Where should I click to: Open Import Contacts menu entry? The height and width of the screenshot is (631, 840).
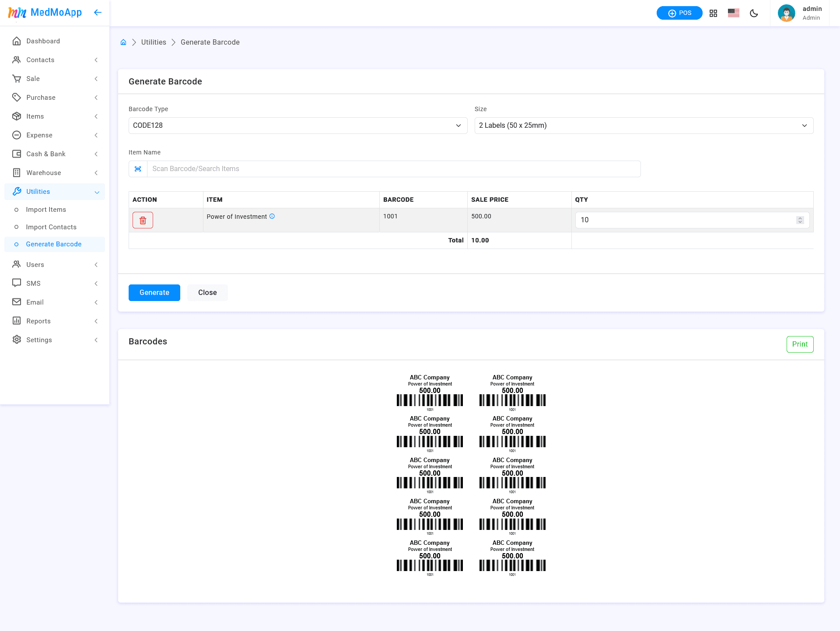point(55,227)
